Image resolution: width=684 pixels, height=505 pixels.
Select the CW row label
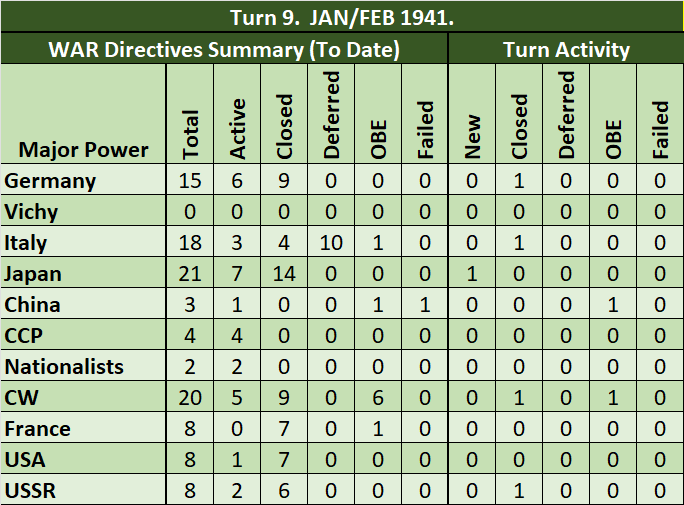coord(21,398)
